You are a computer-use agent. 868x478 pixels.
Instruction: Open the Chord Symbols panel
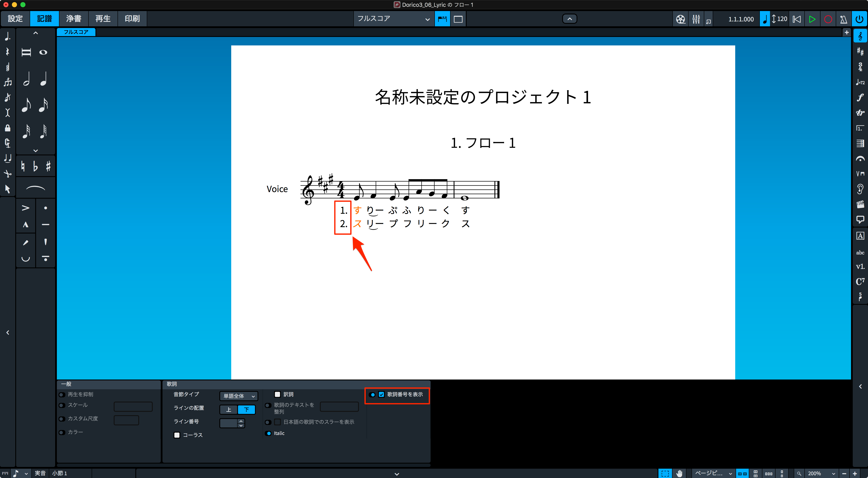860,281
